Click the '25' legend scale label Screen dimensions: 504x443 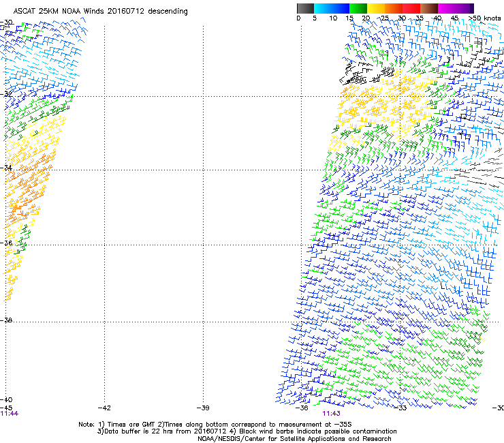click(x=384, y=18)
